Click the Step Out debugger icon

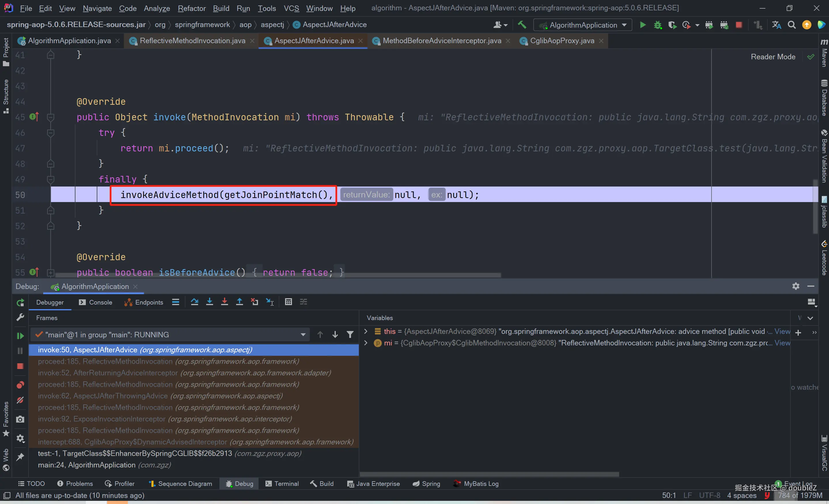(239, 302)
